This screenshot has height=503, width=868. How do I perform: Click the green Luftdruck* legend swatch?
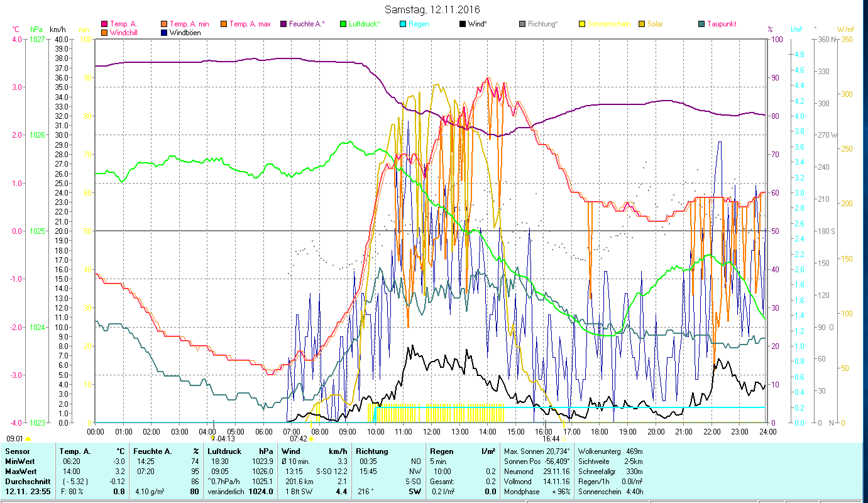pos(343,25)
